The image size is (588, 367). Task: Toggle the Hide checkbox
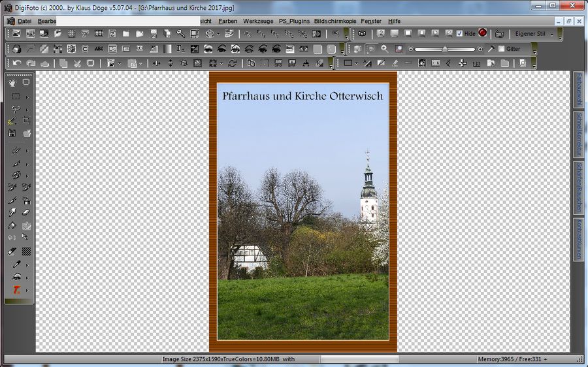click(459, 33)
